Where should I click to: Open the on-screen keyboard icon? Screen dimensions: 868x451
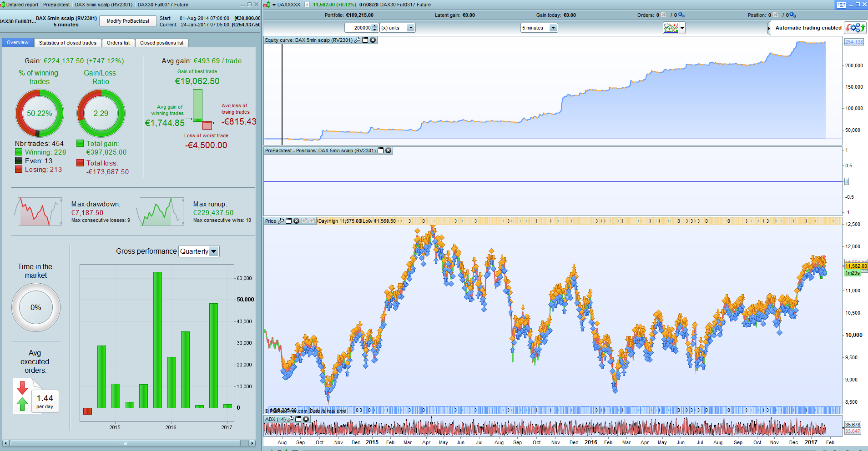(x=841, y=5)
